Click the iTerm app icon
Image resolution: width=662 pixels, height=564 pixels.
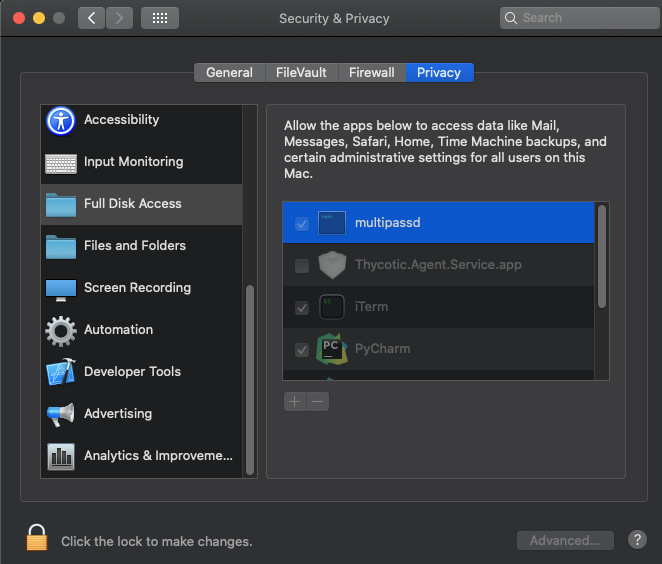pyautogui.click(x=331, y=306)
